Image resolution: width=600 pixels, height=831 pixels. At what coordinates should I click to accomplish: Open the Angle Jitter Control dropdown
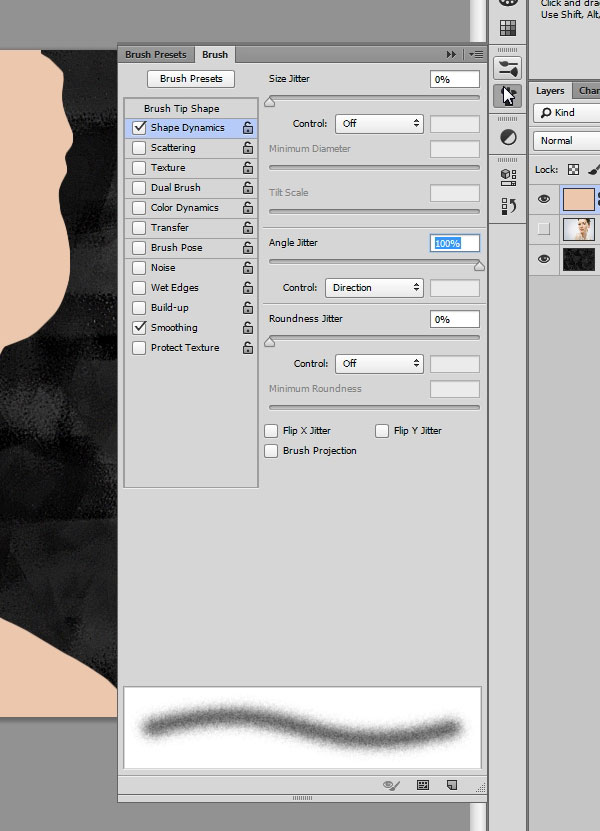point(374,288)
